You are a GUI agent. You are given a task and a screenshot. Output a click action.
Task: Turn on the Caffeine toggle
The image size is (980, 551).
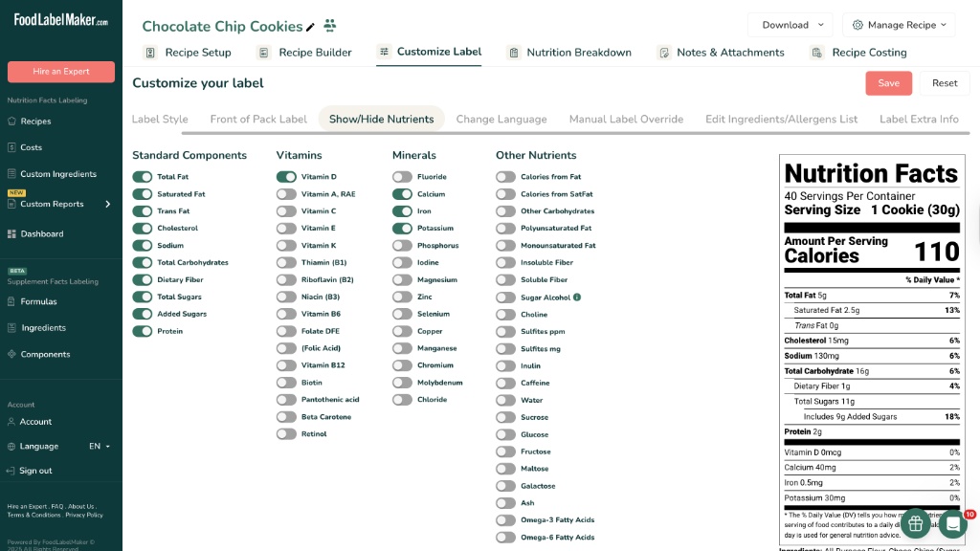505,383
